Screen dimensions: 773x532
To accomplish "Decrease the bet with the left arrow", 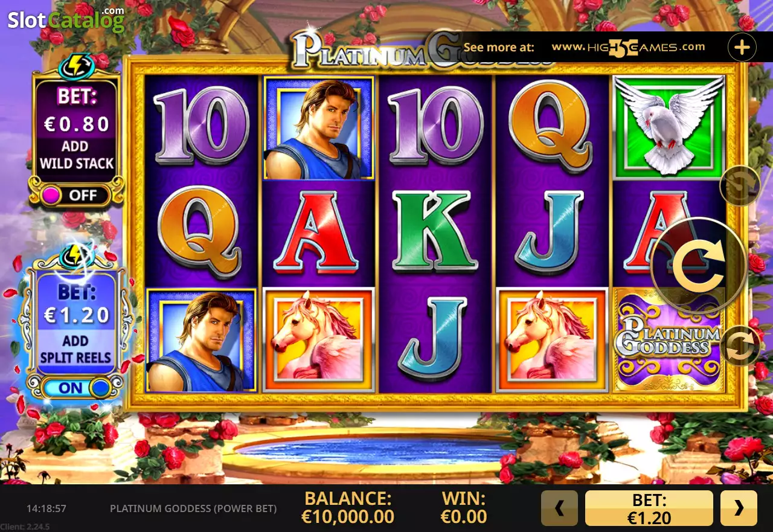I will [559, 508].
